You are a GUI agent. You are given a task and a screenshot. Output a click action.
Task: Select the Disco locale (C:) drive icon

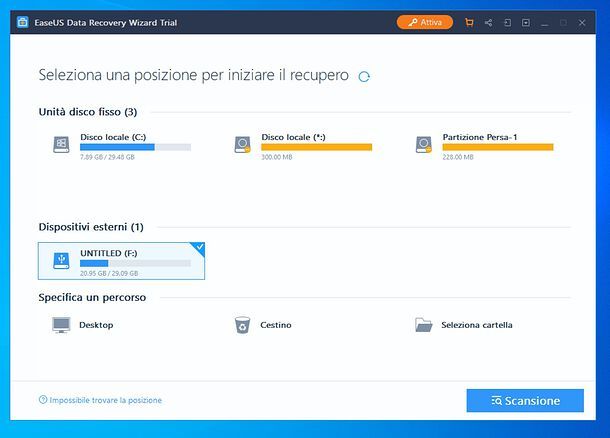(x=61, y=144)
